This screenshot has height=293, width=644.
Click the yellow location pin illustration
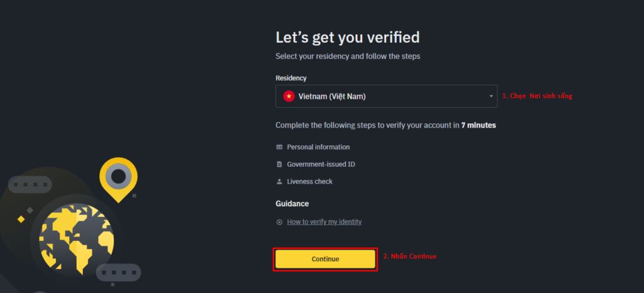(x=118, y=179)
